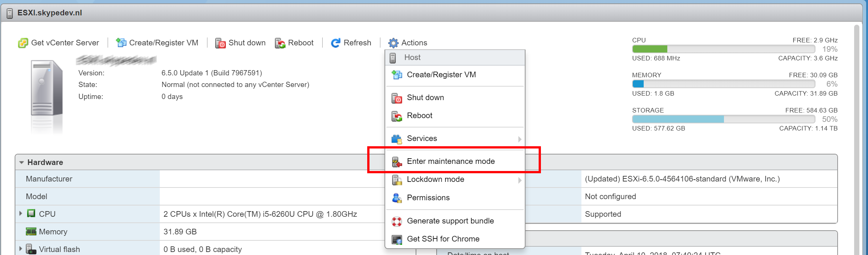Open the Lockdown mode submenu arrow
The width and height of the screenshot is (868, 255).
pyautogui.click(x=520, y=180)
